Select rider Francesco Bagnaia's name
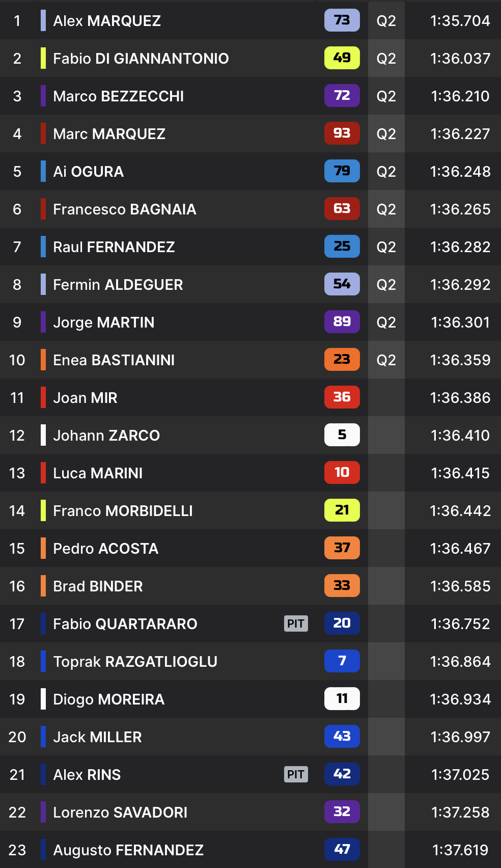 [x=124, y=209]
